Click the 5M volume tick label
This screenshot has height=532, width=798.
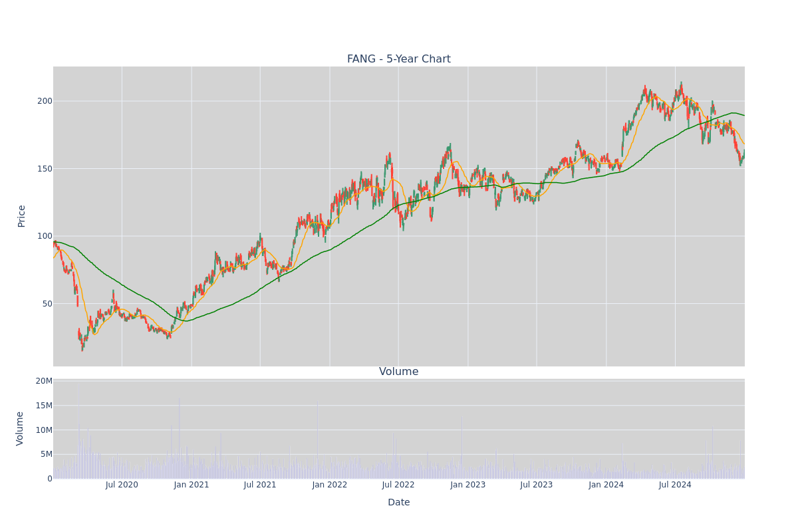[x=47, y=454]
